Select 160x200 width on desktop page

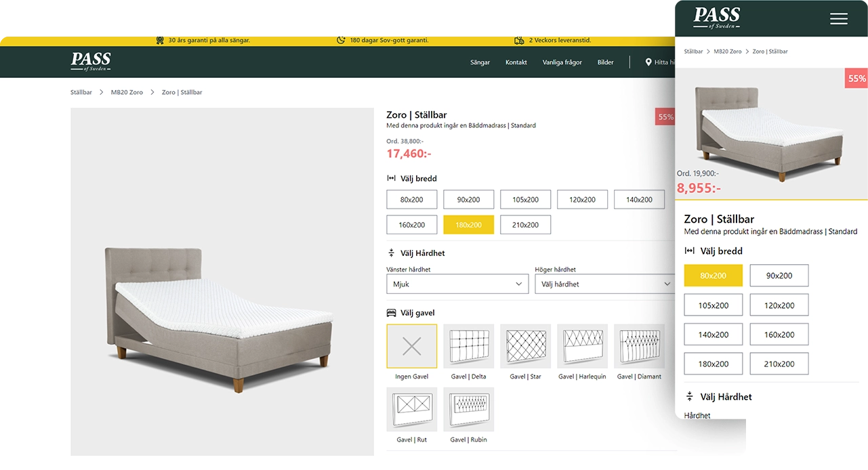pos(412,225)
